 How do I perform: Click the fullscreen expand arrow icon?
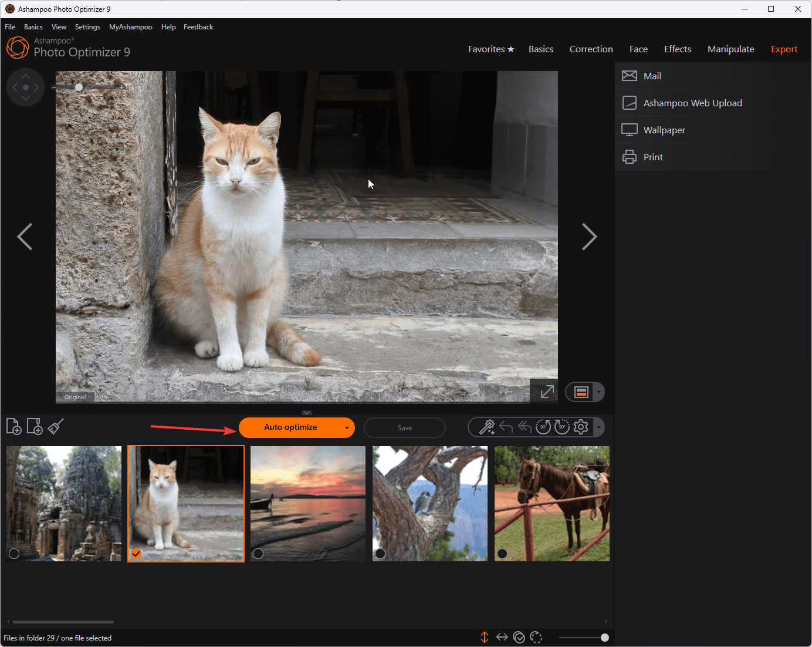point(547,392)
